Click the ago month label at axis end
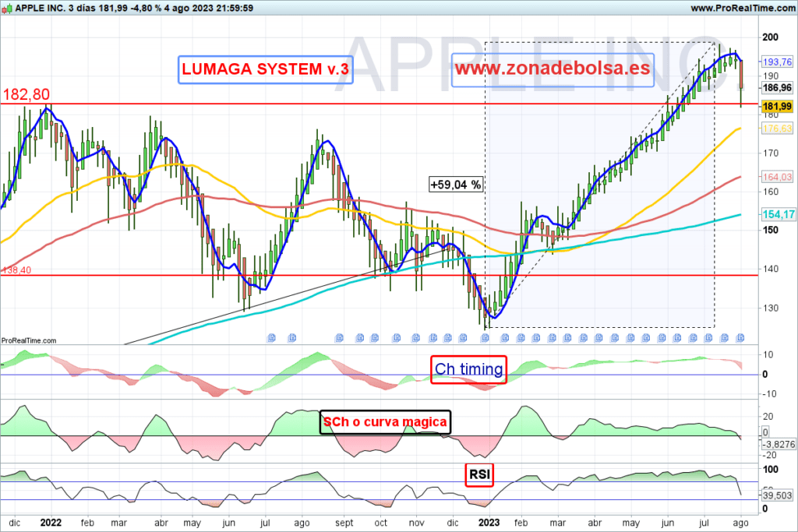 coord(740,523)
